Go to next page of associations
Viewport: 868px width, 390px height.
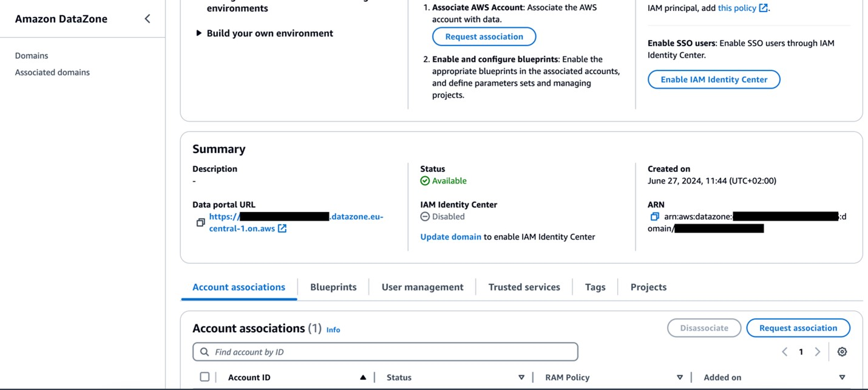pos(818,352)
